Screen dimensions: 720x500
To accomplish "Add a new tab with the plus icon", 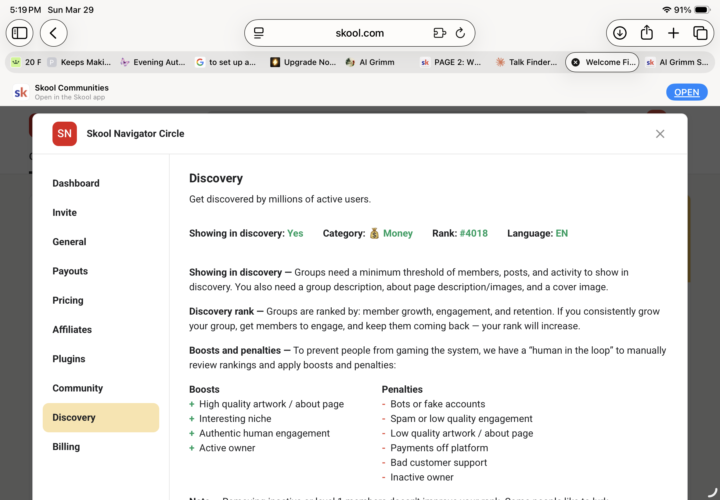I will (x=673, y=33).
